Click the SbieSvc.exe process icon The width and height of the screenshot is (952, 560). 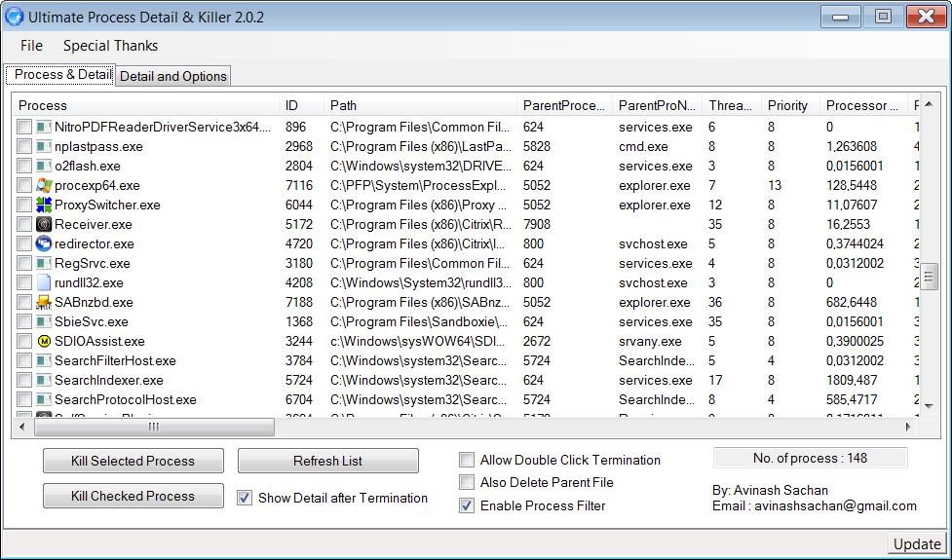(x=44, y=321)
